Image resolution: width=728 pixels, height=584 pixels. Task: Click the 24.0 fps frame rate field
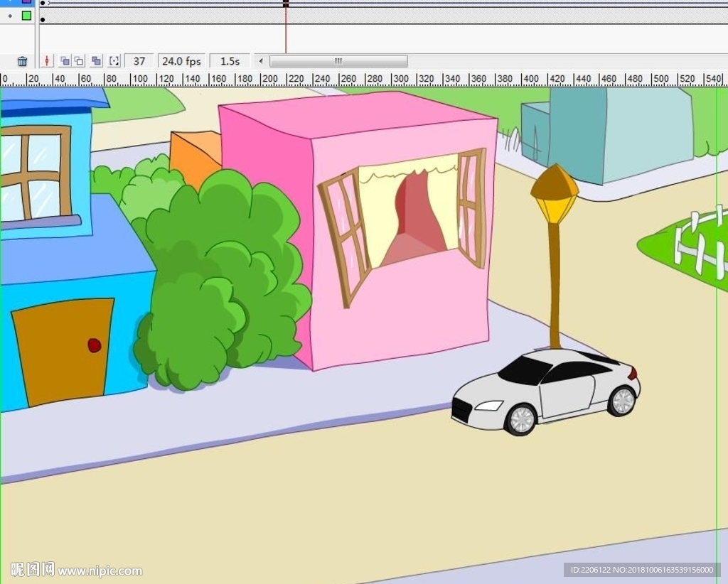tap(181, 62)
